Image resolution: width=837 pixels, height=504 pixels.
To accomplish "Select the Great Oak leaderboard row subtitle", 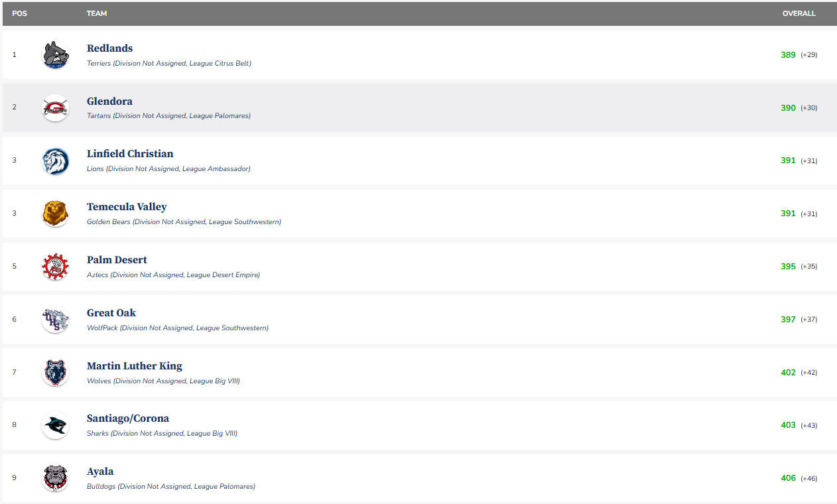I will pos(178,328).
